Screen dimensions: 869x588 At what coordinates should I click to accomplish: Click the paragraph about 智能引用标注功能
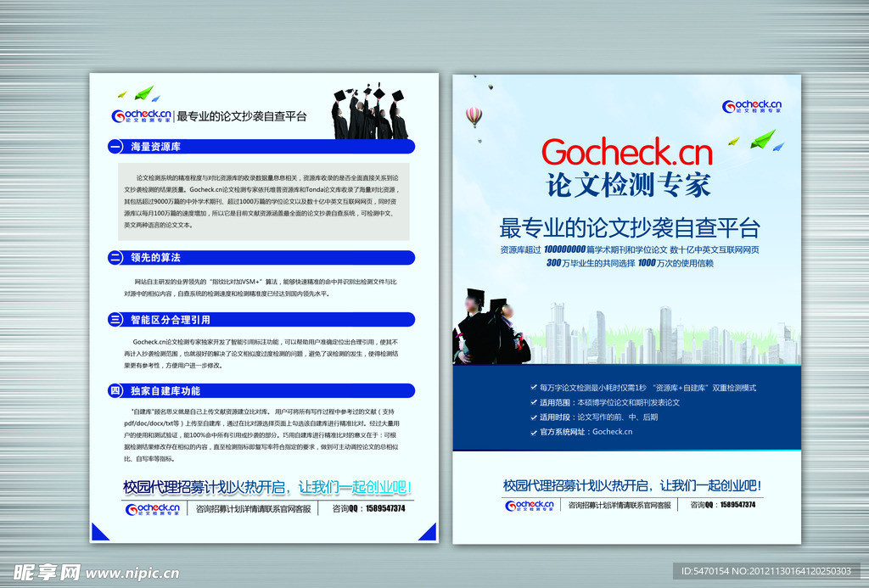coord(261,354)
